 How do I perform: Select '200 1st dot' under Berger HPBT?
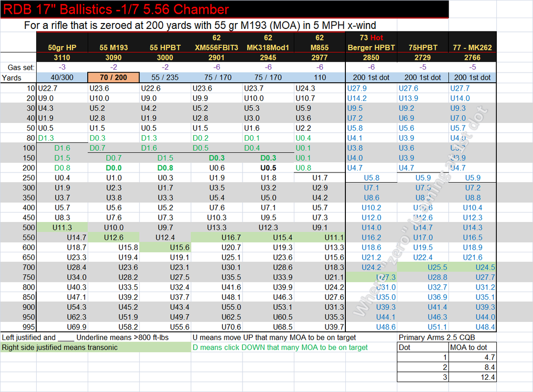371,77
